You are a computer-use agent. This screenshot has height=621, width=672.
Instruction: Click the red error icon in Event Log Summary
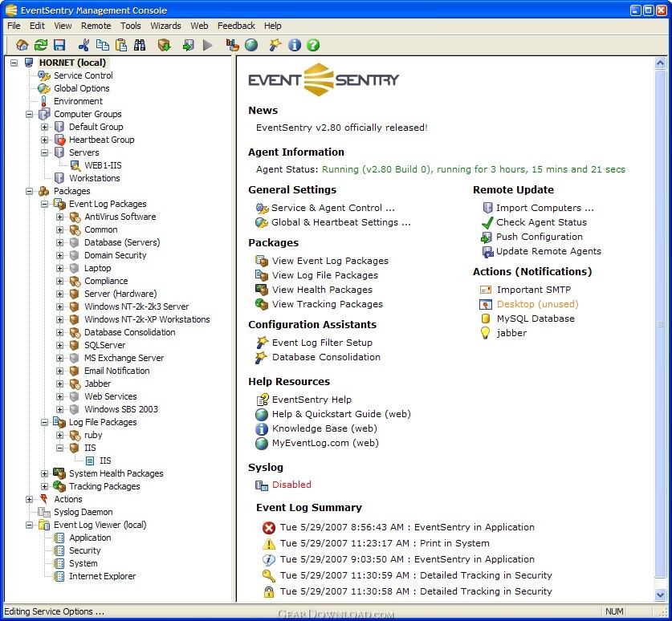269,528
